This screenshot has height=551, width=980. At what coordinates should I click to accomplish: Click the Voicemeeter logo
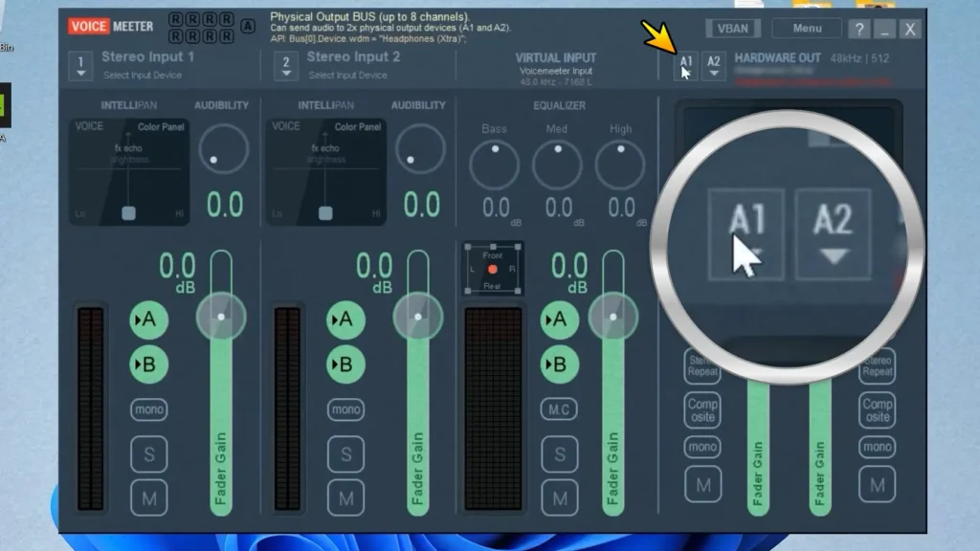tap(111, 27)
